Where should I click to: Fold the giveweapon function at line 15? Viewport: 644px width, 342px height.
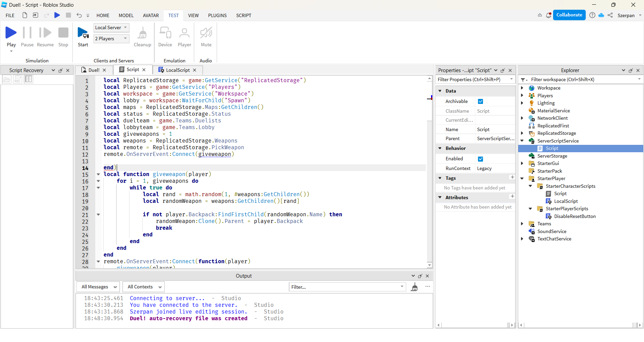pyautogui.click(x=98, y=174)
